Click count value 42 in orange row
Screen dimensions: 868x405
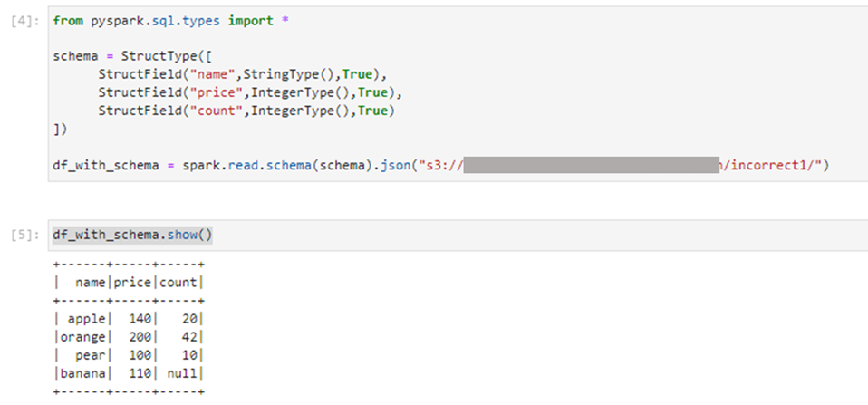pos(188,337)
